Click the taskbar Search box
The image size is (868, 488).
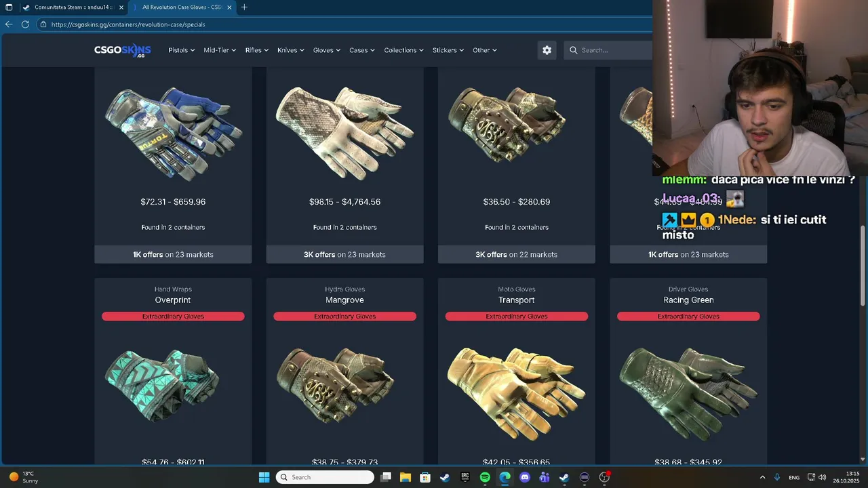point(325,477)
